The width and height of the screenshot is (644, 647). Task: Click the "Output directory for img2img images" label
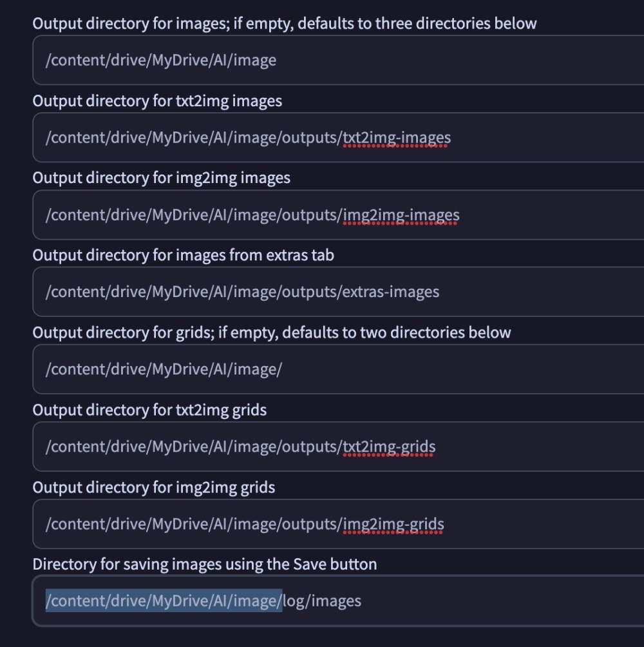pyautogui.click(x=161, y=178)
